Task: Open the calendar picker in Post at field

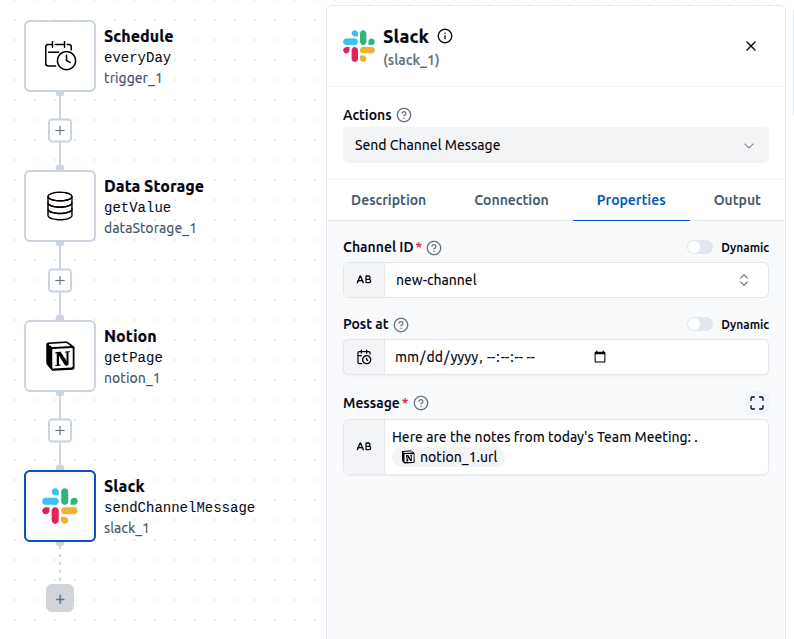Action: coord(600,357)
